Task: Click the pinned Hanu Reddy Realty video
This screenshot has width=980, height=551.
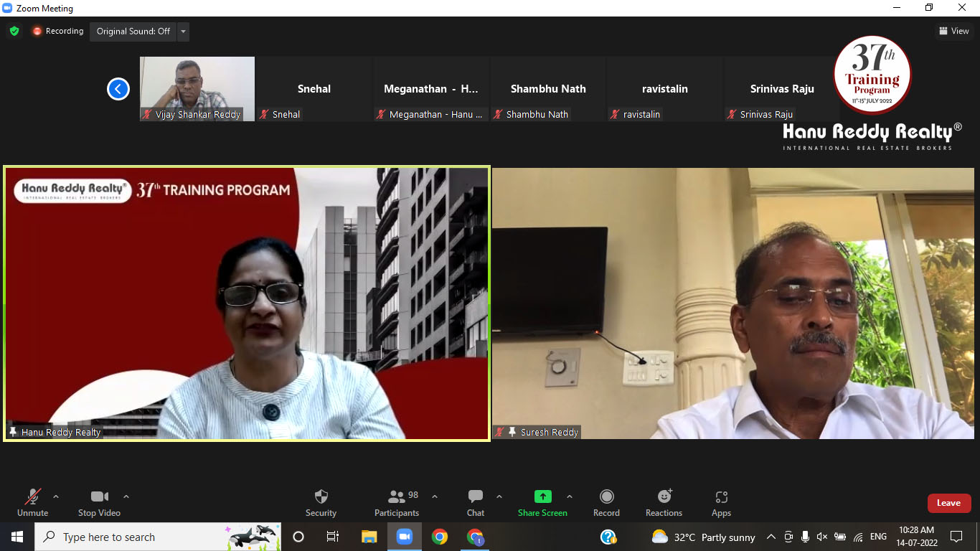Action: tap(247, 303)
